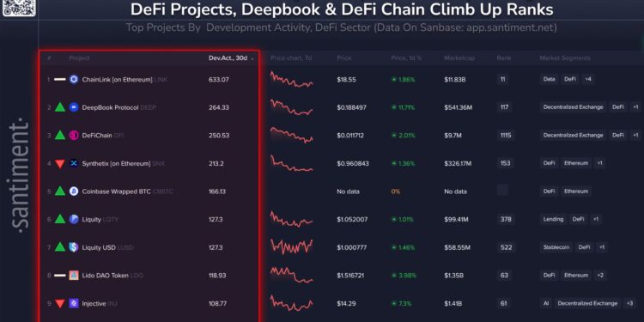Click the Liquity LQTY logo icon
Viewport: 644px width, 322px height.
point(74,219)
